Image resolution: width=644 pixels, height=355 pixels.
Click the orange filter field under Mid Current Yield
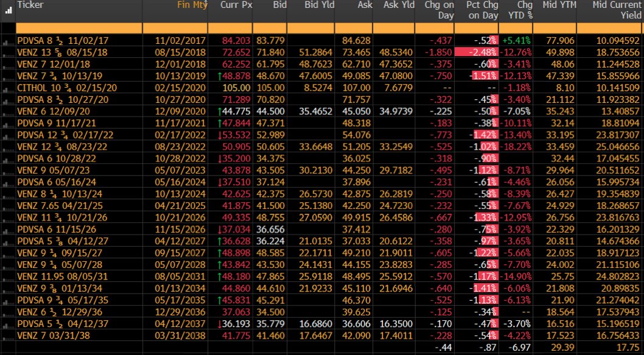click(x=611, y=28)
